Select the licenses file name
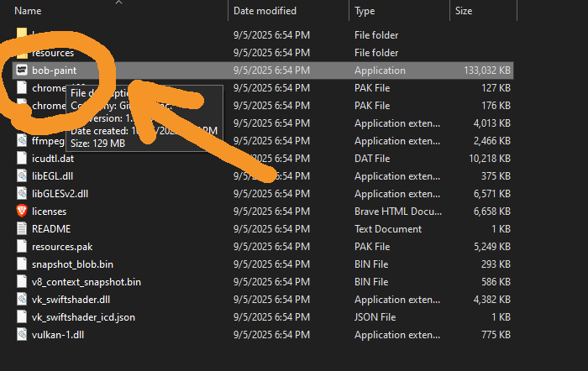 click(49, 212)
